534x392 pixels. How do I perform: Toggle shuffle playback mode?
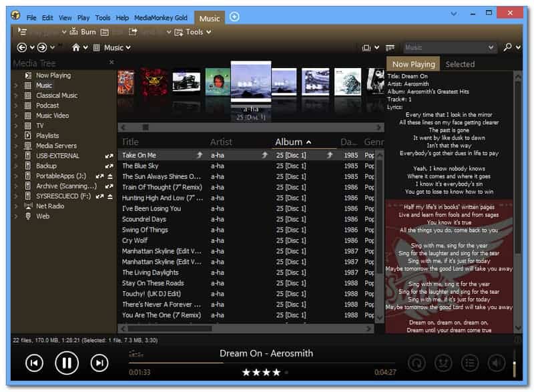pos(443,363)
